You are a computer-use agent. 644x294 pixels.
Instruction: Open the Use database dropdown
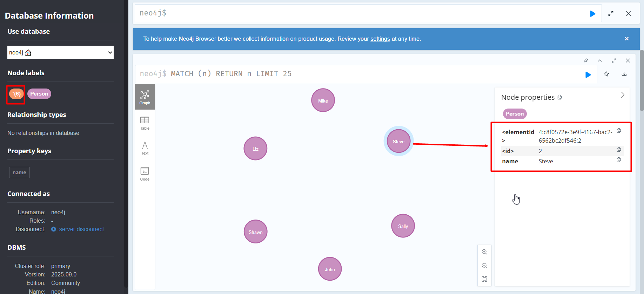[x=60, y=52]
